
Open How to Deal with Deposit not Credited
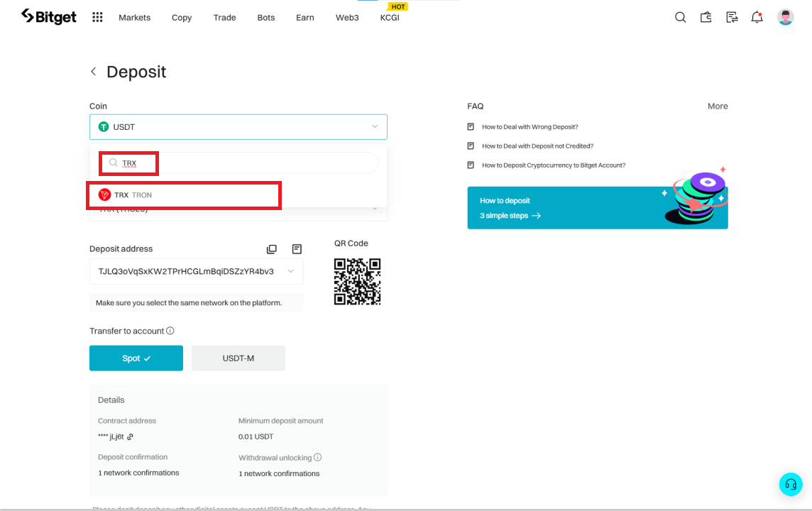(537, 146)
